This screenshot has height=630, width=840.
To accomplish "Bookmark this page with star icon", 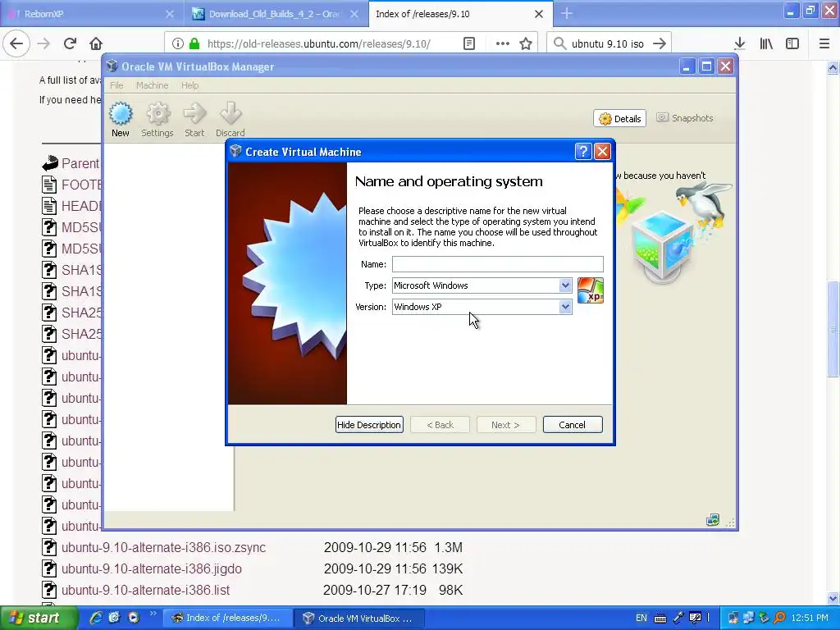I will point(526,43).
